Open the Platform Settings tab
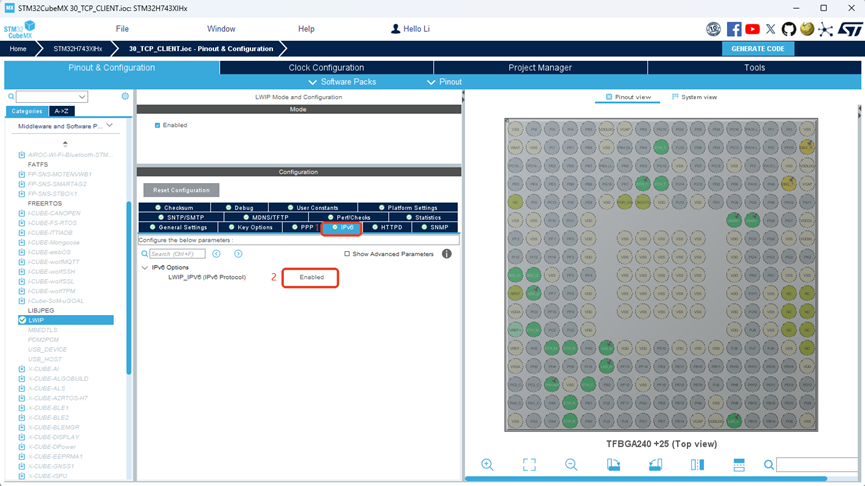The width and height of the screenshot is (865, 486). (408, 208)
